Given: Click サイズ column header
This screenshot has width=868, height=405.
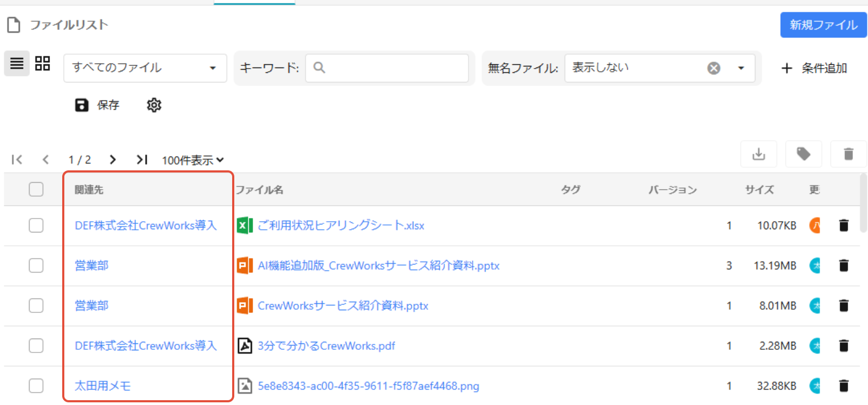Looking at the screenshot, I should 759,190.
